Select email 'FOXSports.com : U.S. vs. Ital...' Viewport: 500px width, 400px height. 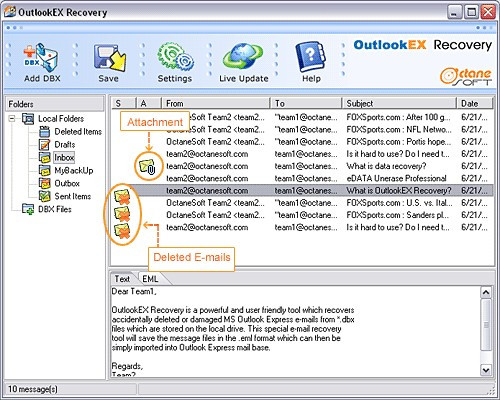pyautogui.click(x=302, y=203)
